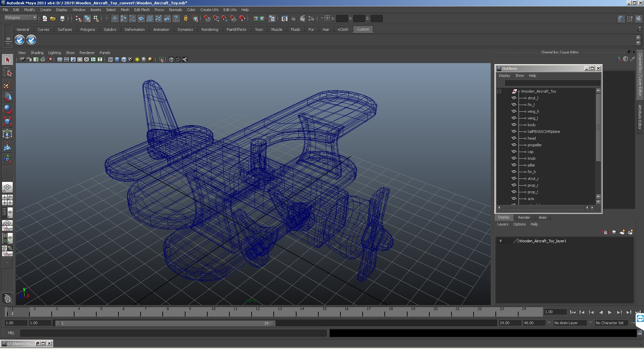Click the Render current frame clapperboard
Viewport: 644px width, 349px height.
tap(293, 18)
